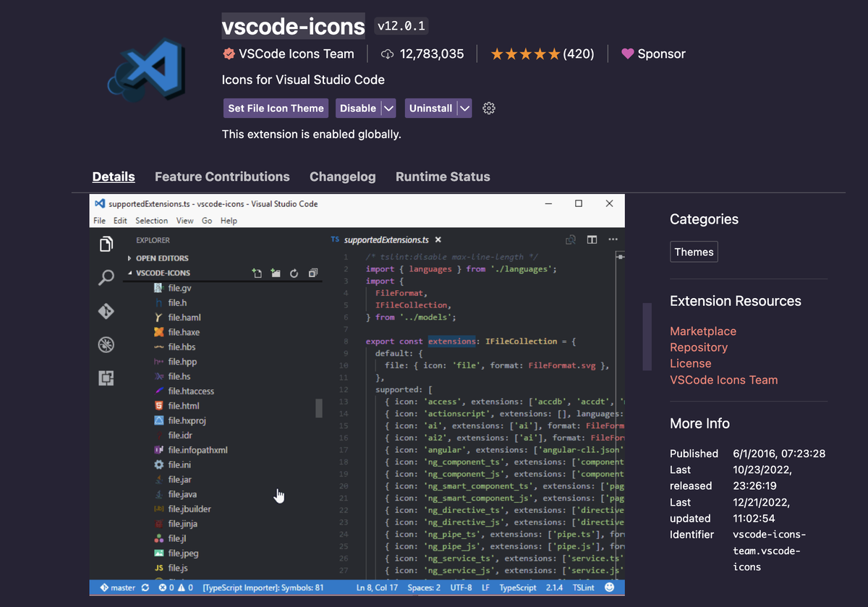Open the extension settings gear icon

tap(488, 108)
